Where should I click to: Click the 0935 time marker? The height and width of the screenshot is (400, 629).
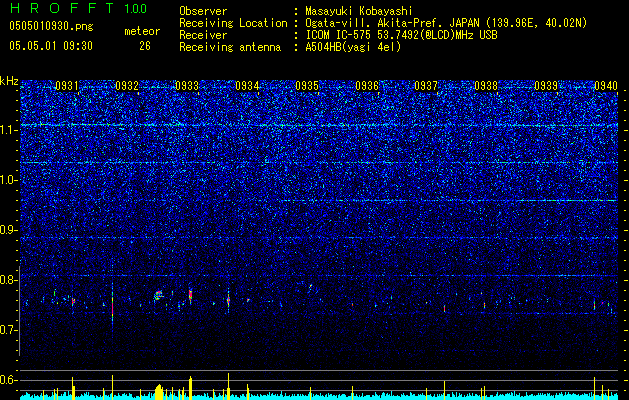tap(307, 86)
